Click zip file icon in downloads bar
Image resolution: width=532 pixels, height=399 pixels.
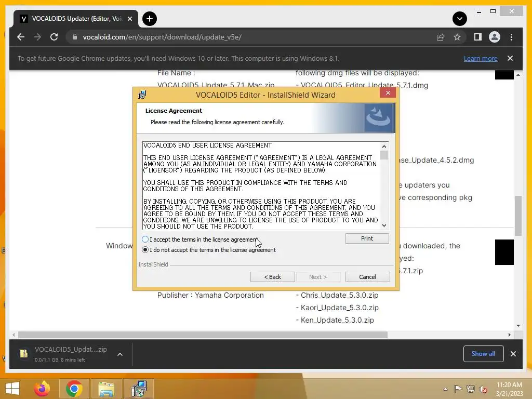click(x=24, y=354)
